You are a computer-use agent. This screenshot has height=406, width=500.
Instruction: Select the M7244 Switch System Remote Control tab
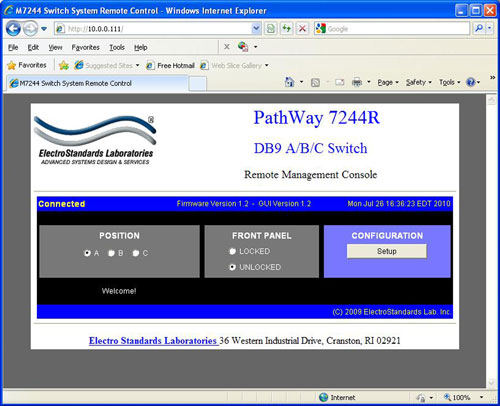click(97, 83)
